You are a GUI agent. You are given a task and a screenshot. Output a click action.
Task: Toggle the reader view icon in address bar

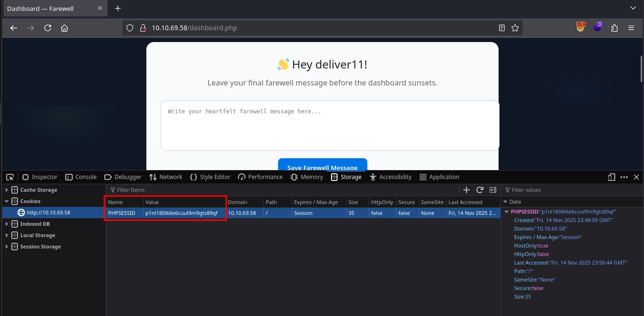(502, 28)
